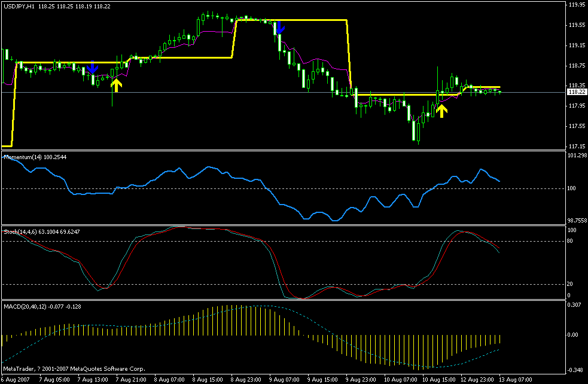
Task: Click the 119.95 price axis label
Action: 576,5
